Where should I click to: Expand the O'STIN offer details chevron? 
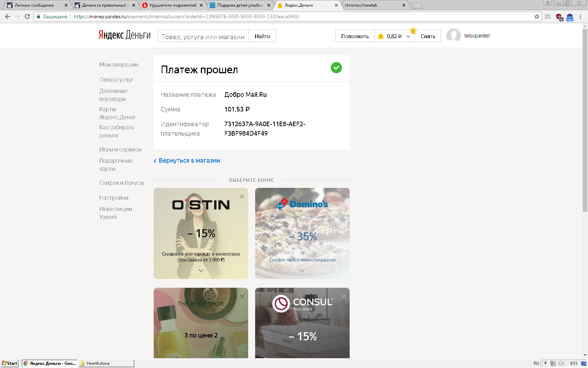(x=201, y=271)
